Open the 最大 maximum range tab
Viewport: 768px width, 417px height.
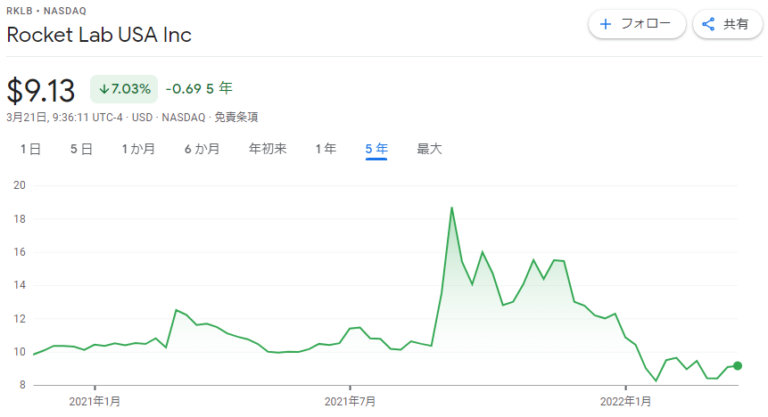point(429,149)
